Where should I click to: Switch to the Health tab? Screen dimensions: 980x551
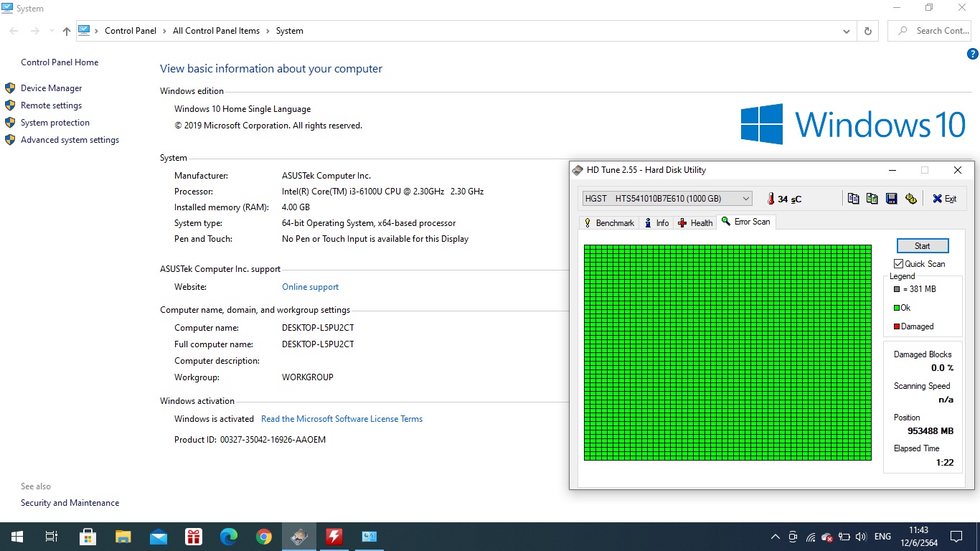(695, 223)
